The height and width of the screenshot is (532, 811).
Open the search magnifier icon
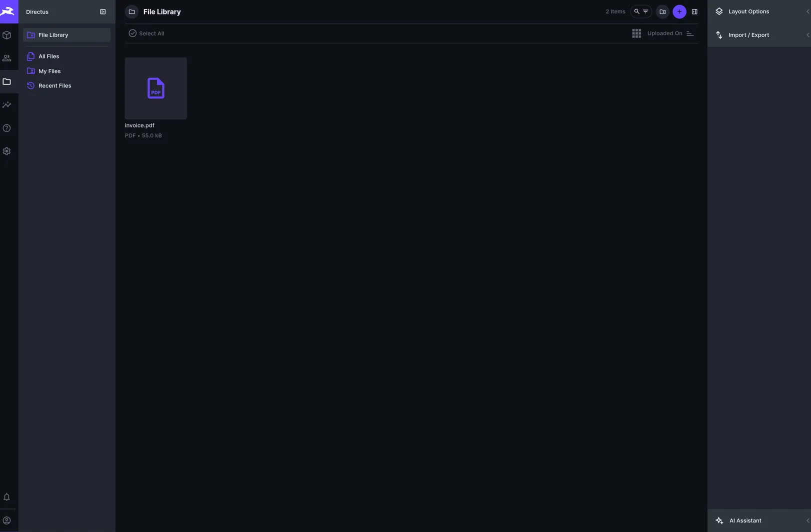(x=636, y=11)
